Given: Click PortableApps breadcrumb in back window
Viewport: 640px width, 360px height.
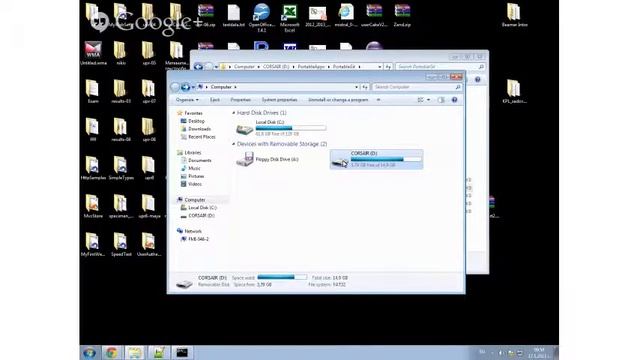Looking at the screenshot, I should click(x=311, y=66).
